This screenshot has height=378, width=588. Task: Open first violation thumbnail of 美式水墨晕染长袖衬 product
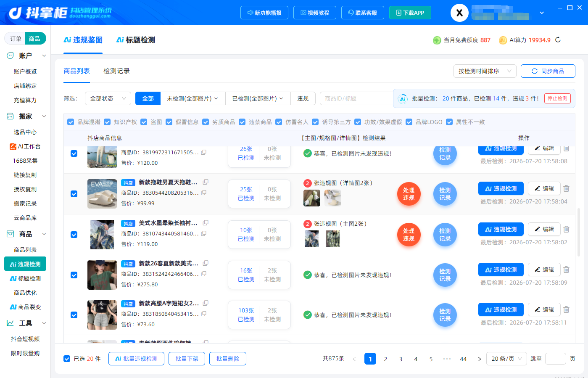(312, 239)
